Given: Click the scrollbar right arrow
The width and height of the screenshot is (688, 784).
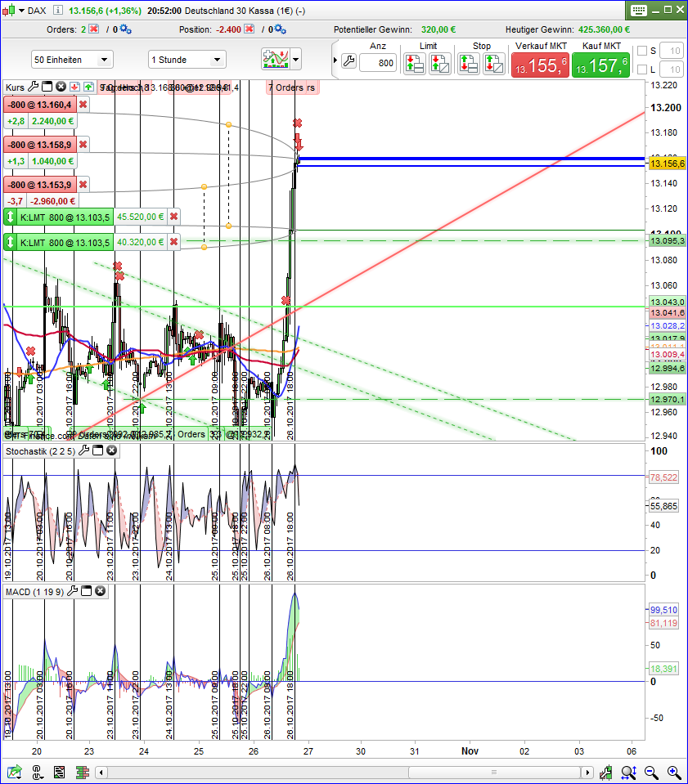Looking at the screenshot, I should click(587, 772).
